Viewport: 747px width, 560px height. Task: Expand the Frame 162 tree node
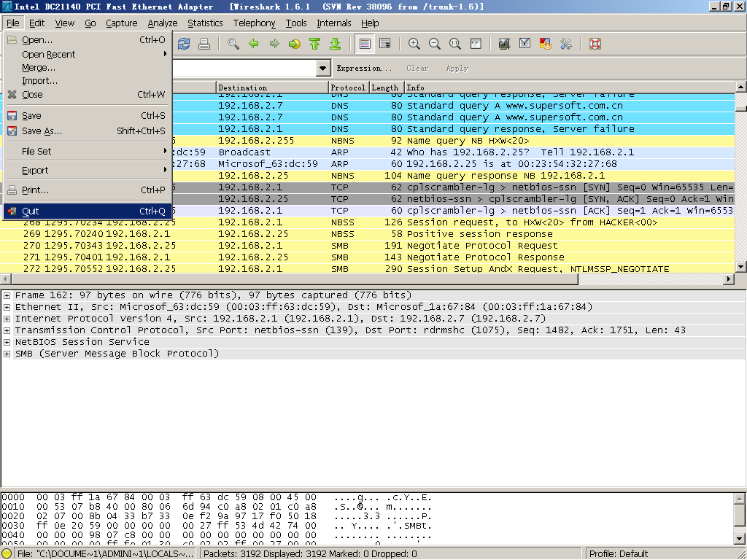tap(7, 295)
